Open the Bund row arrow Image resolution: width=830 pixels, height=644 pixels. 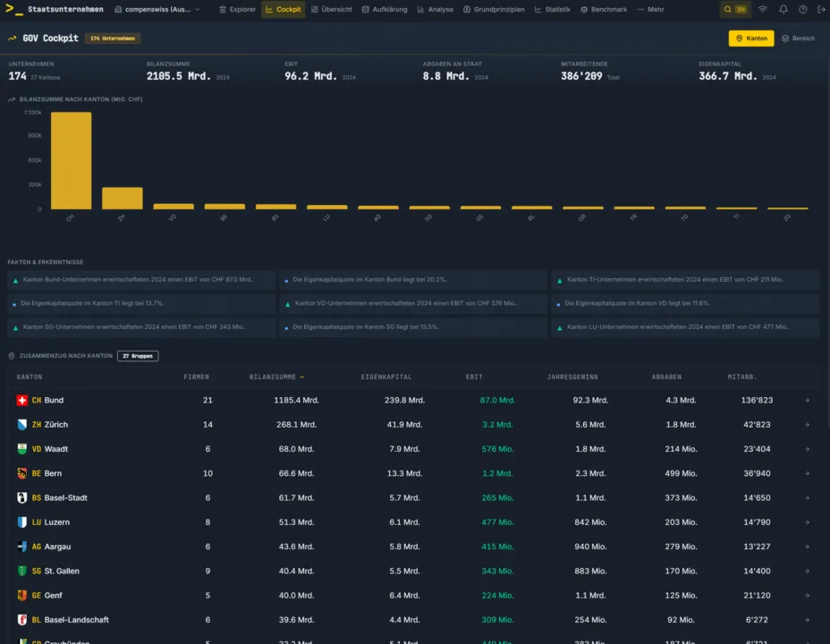pyautogui.click(x=808, y=401)
